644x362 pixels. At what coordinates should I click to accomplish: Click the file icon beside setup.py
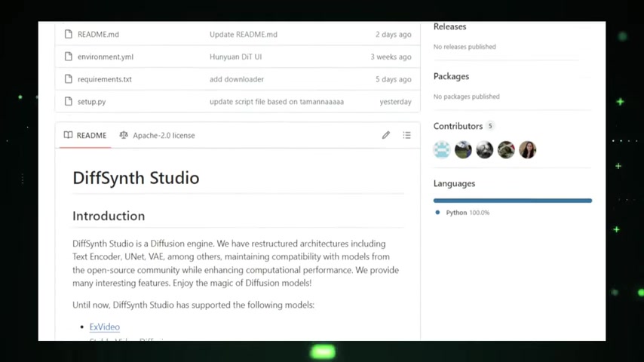point(68,102)
